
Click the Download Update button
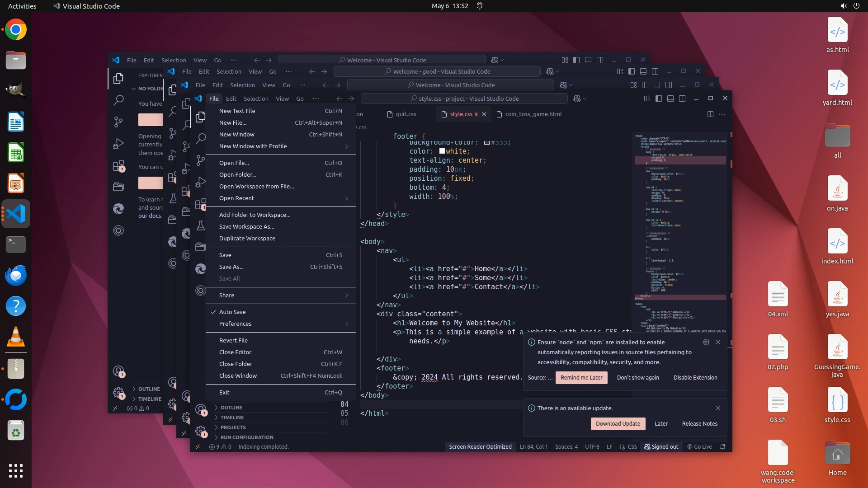(x=618, y=424)
